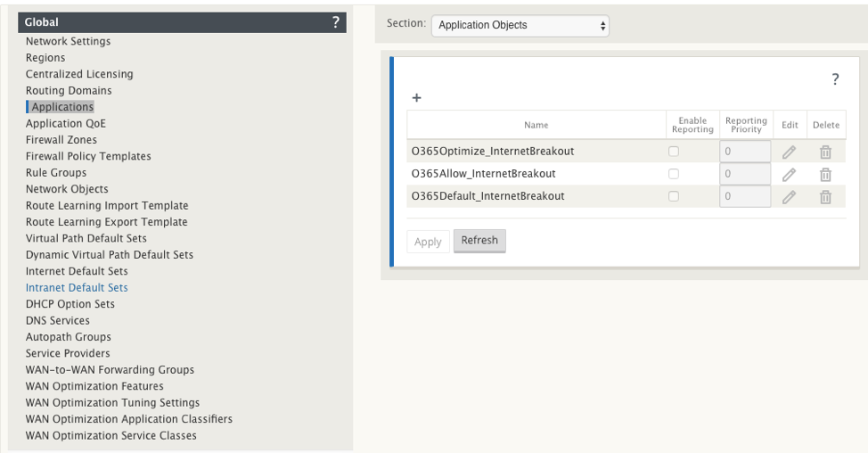
Task: Focus Reporting Priority field for O365Optimize_InternetBreakout
Action: [x=745, y=152]
